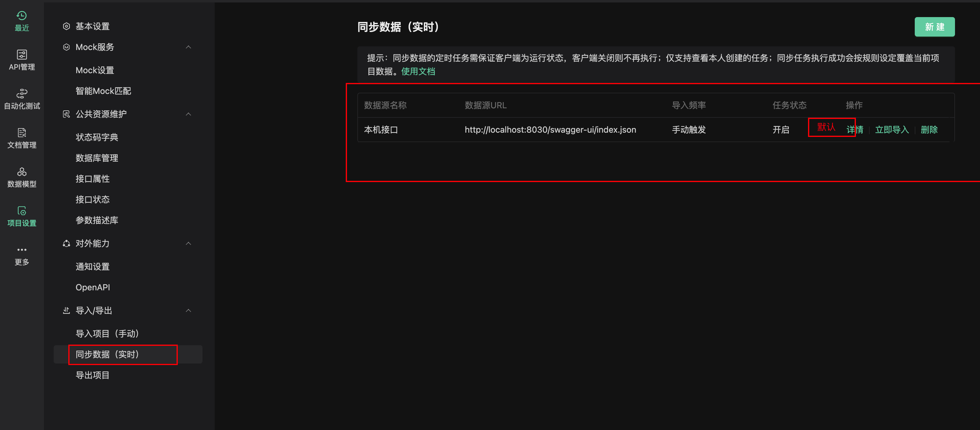Open the 最近 recent icon in sidebar
This screenshot has height=430, width=980.
pos(22,16)
